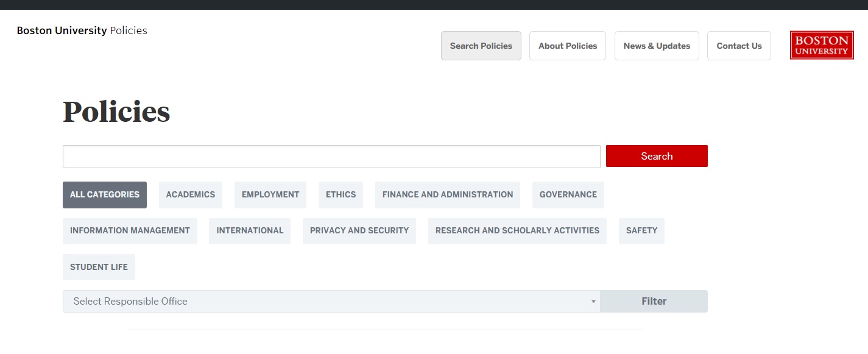Open the About Policies nav item

(568, 46)
